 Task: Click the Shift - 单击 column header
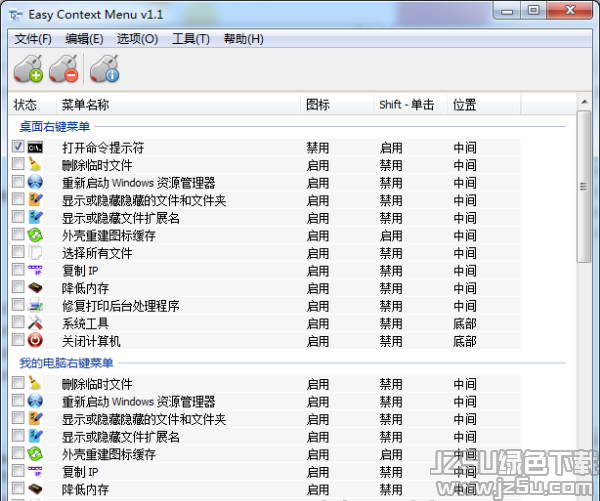tap(411, 104)
